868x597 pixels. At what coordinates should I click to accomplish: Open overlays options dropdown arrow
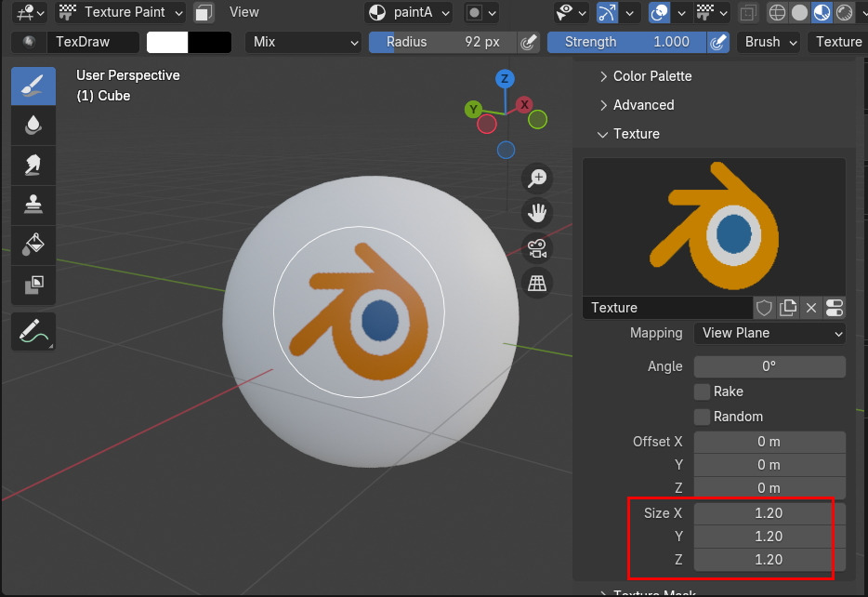[x=682, y=12]
